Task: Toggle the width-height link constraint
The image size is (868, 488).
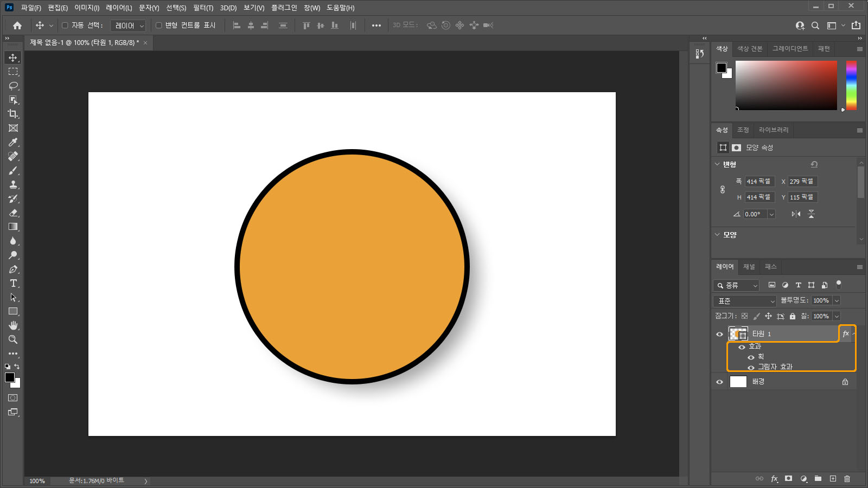Action: click(x=723, y=190)
